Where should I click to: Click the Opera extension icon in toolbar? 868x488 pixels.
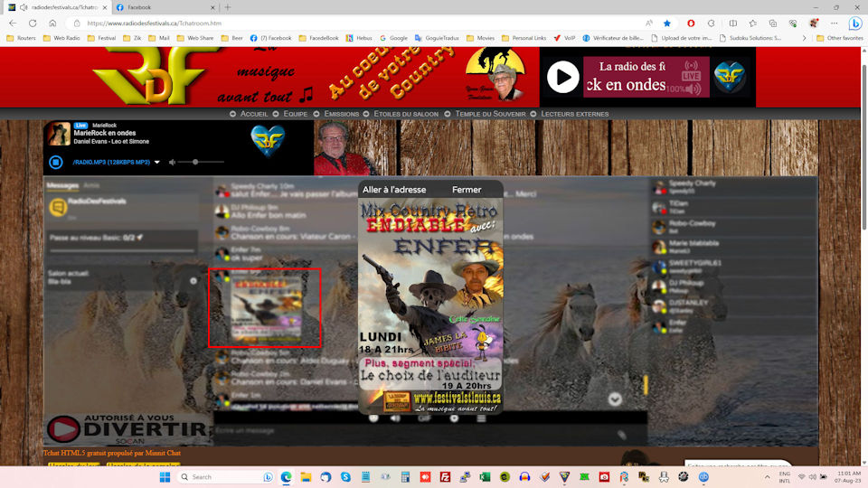[x=691, y=23]
